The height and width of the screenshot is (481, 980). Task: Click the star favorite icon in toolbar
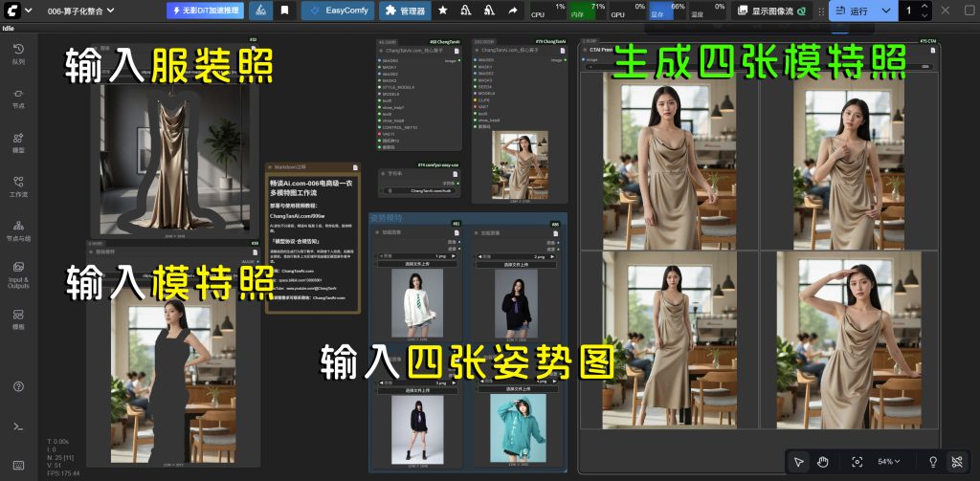click(x=442, y=11)
